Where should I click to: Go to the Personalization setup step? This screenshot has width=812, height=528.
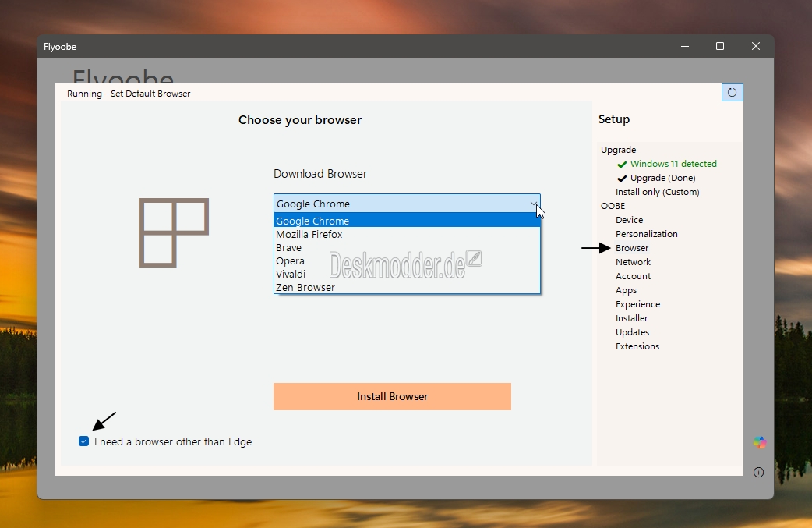pos(646,234)
